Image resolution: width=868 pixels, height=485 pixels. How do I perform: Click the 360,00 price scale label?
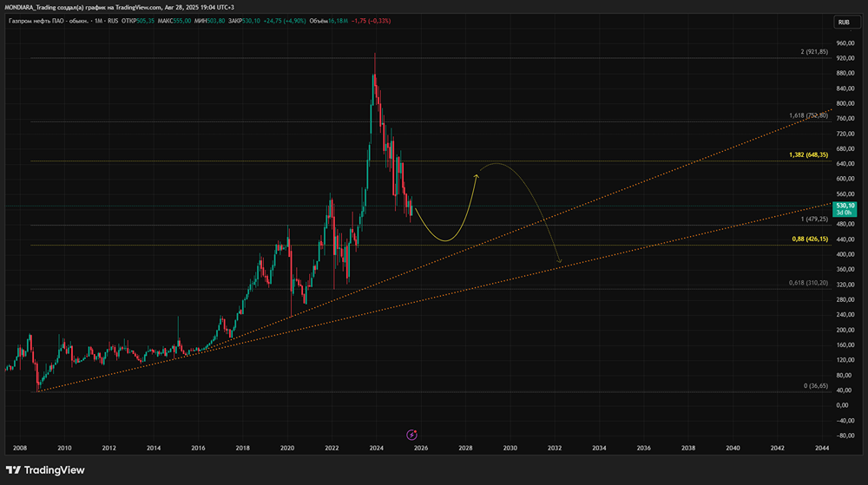pos(845,269)
